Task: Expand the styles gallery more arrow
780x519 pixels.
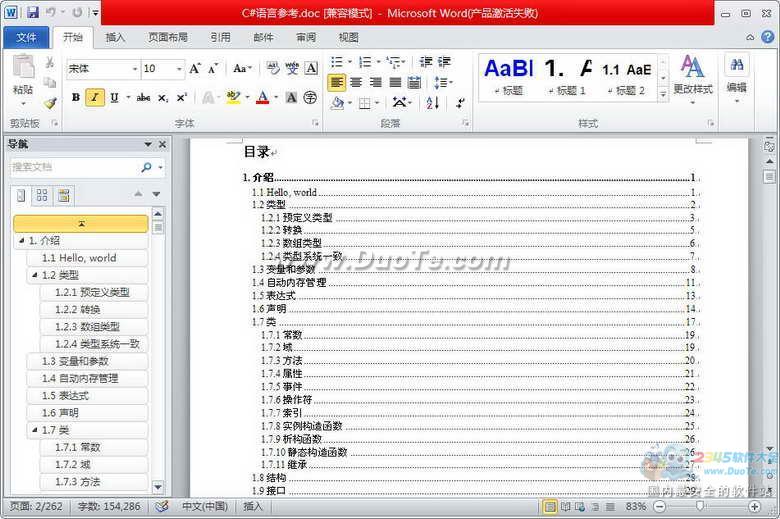Action: (x=663, y=94)
